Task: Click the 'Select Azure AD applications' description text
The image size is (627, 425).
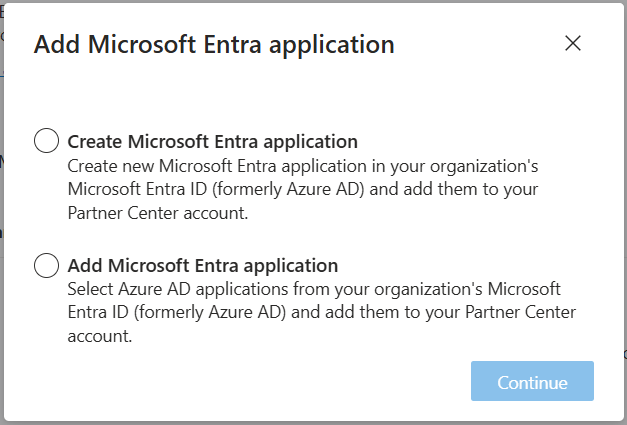Action: pos(321,312)
